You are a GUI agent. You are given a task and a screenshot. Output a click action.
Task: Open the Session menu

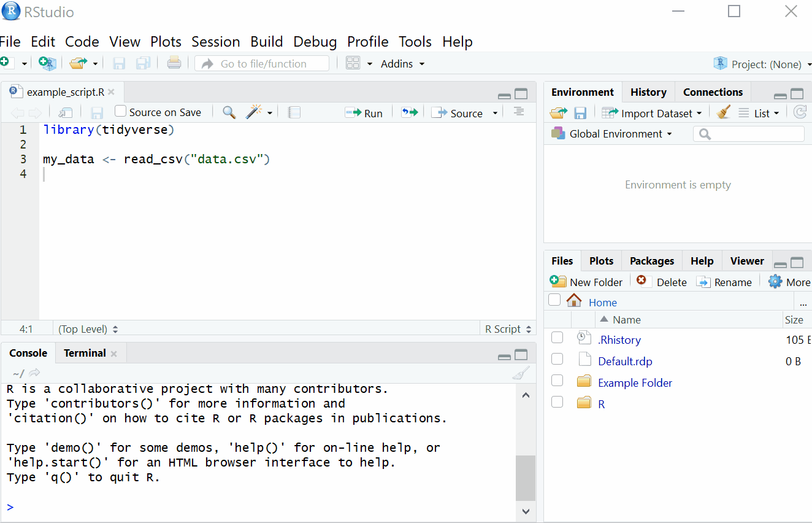[215, 42]
